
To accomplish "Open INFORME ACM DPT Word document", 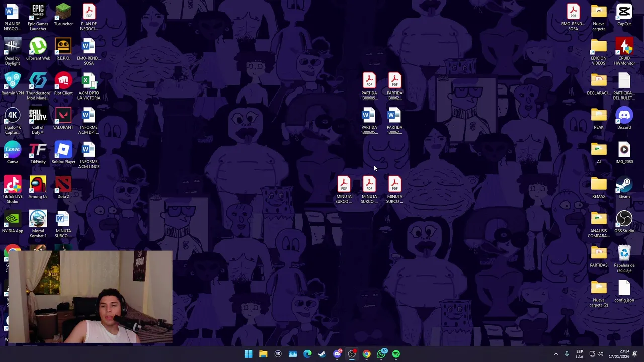I will coord(89,121).
